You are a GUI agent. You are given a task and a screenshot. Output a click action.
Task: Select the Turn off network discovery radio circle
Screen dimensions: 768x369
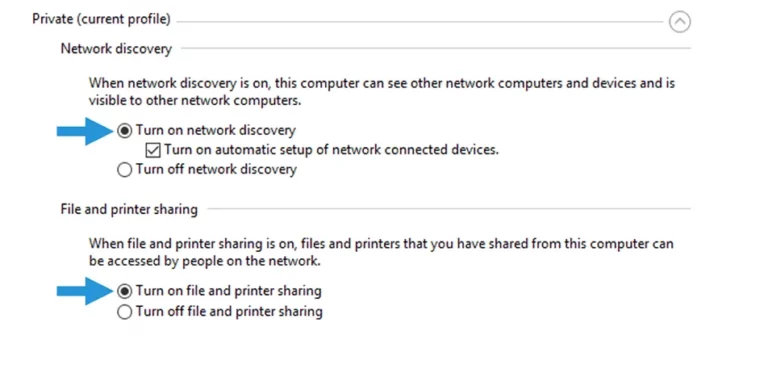[x=125, y=170]
